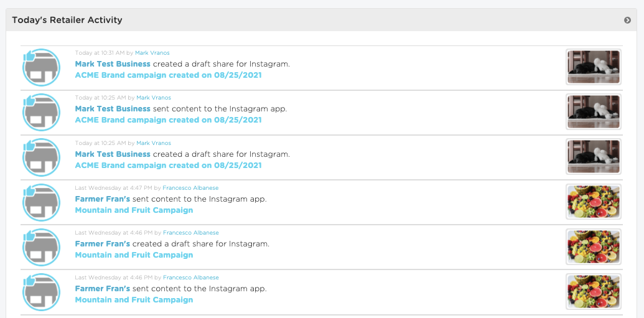Viewport: 644px width, 318px height.
Task: Click Today's Retailer Activity header title
Action: pyautogui.click(x=67, y=20)
